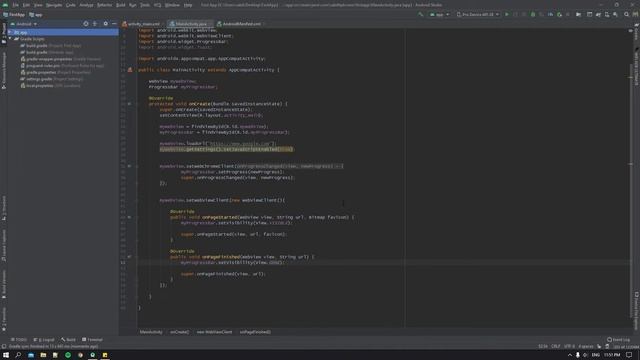Image resolution: width=640 pixels, height=360 pixels.
Task: Click MainActivity in editor breadcrumb
Action: click(151, 332)
